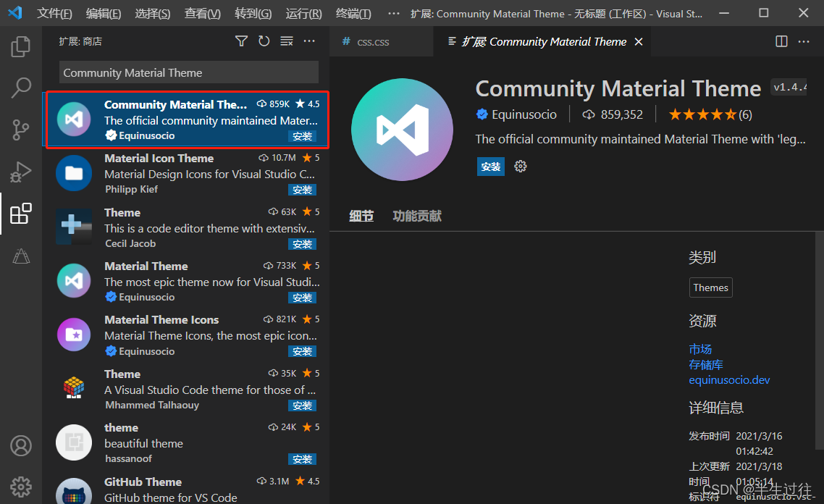Select Community Material Theme in the list

click(185, 119)
